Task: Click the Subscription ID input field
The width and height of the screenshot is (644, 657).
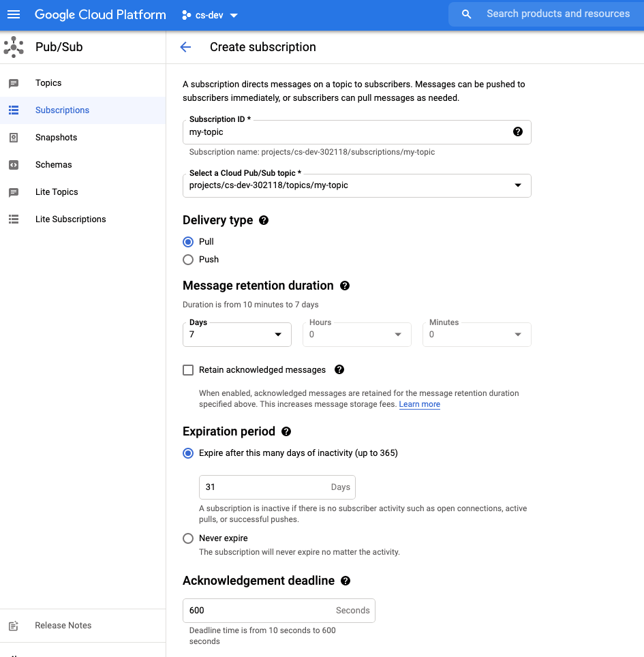Action: tap(357, 132)
